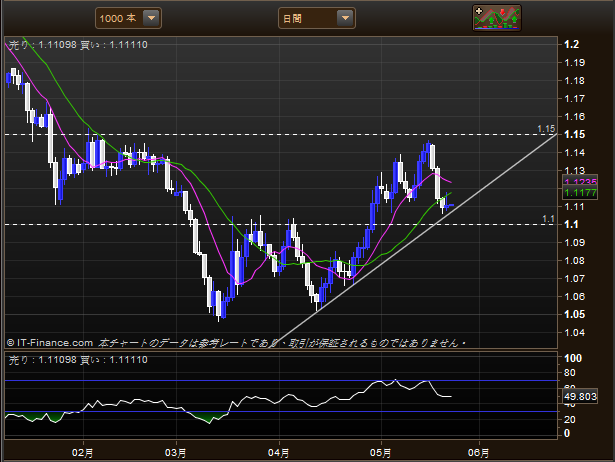Image resolution: width=615 pixels, height=462 pixels.
Task: Click the price chart's sell/buy quote text
Action: (78, 45)
